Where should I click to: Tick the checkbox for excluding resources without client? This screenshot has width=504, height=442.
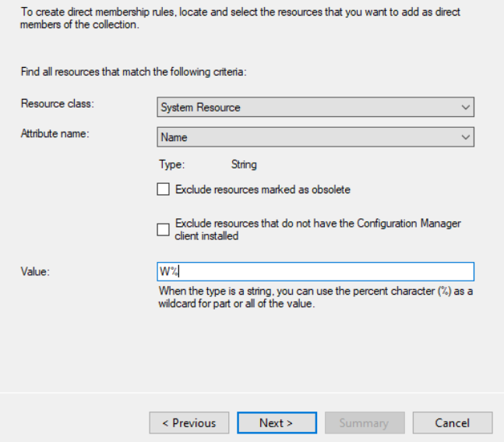click(x=163, y=229)
